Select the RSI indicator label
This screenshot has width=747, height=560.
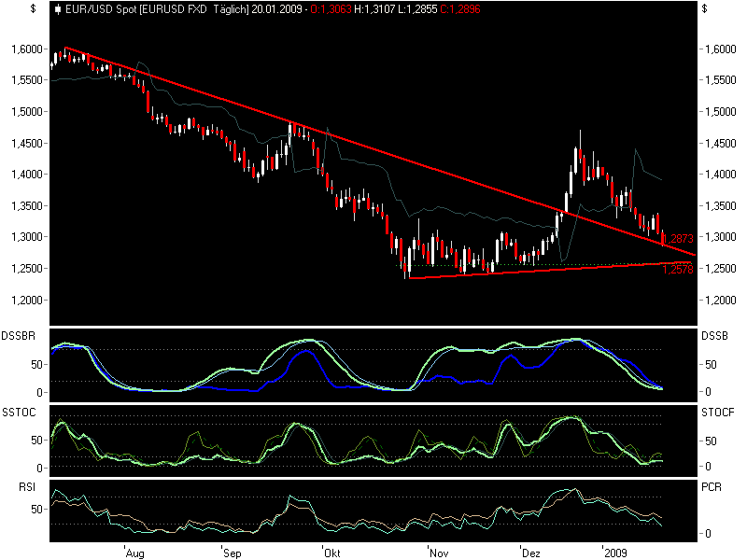(x=27, y=486)
